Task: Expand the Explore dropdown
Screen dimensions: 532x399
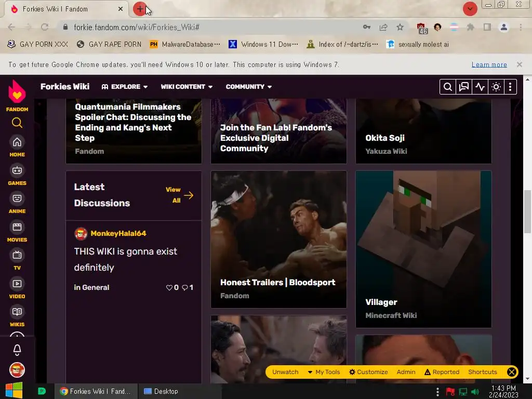Action: [x=125, y=87]
